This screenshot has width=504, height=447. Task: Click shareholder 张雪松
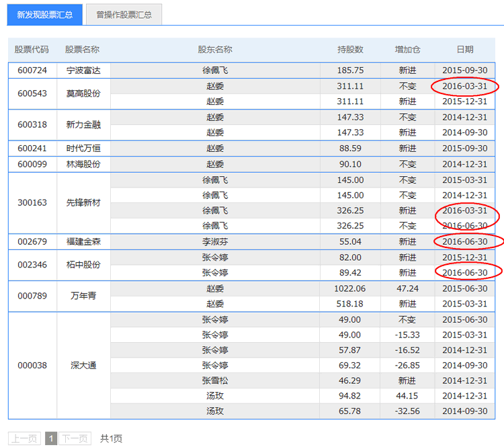(215, 380)
